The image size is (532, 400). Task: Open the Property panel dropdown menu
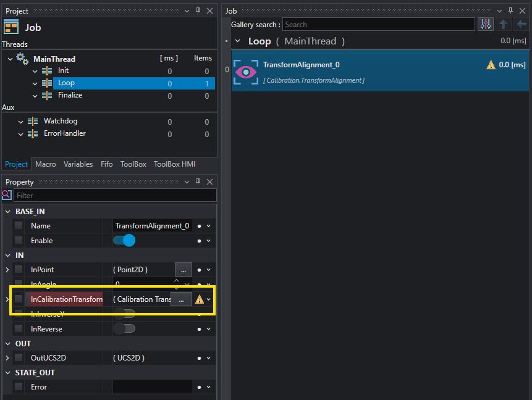187,182
